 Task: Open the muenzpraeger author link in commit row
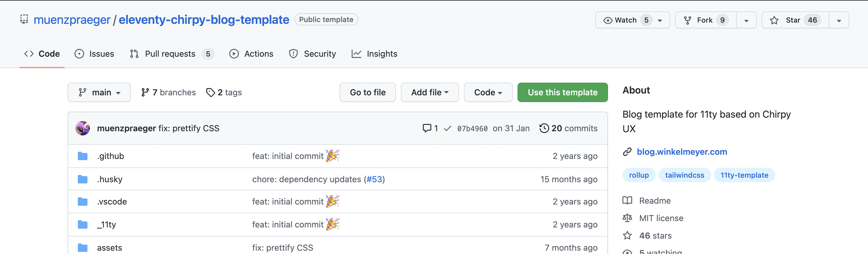tap(126, 128)
